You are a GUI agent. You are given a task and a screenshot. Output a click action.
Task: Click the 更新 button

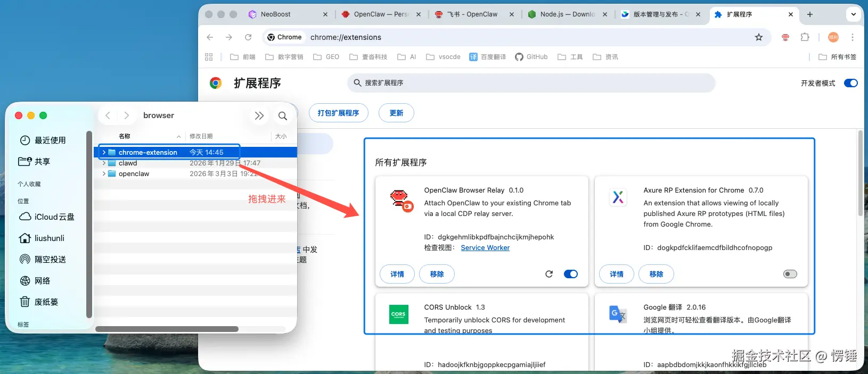396,113
